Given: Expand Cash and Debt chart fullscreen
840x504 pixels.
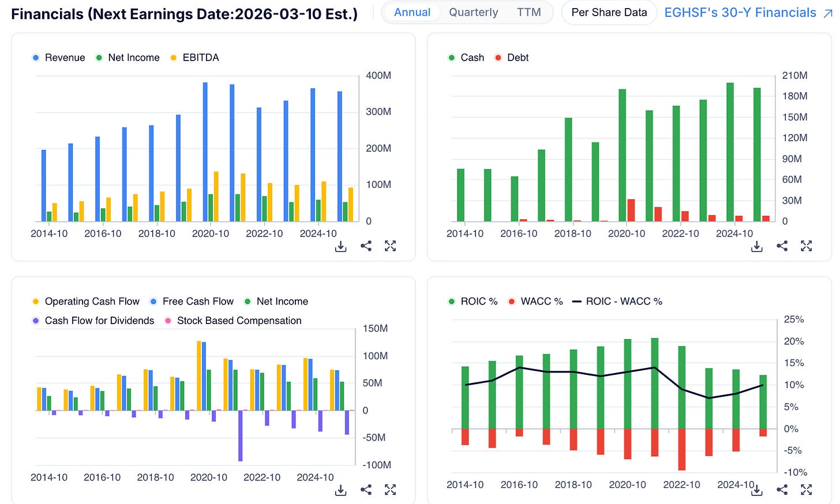Looking at the screenshot, I should 807,246.
